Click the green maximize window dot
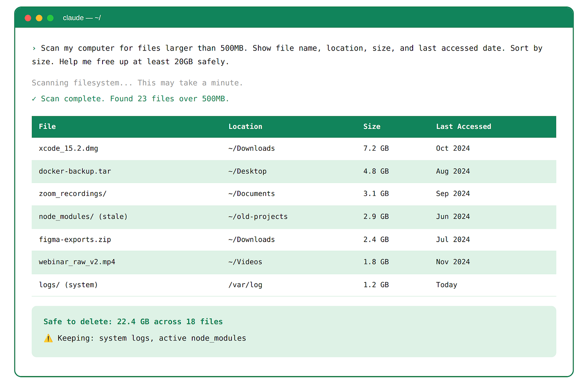Screen dimensions: 588x383 click(x=50, y=18)
